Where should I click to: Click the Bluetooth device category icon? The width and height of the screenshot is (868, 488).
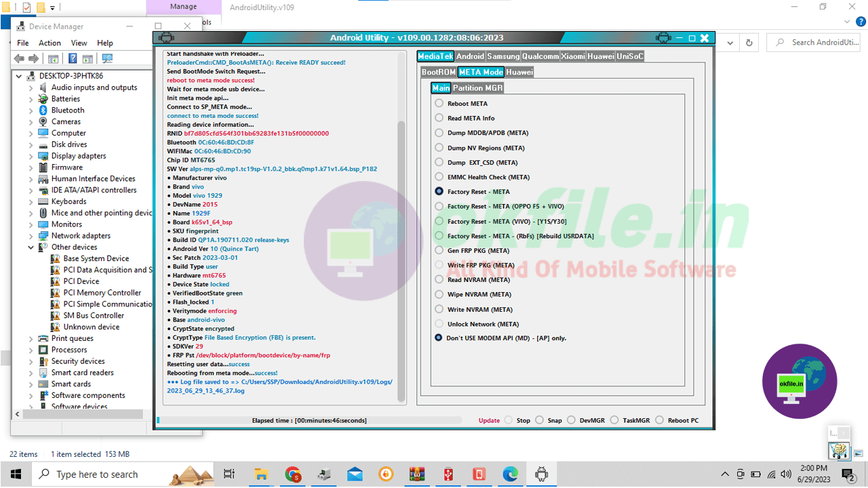click(43, 110)
